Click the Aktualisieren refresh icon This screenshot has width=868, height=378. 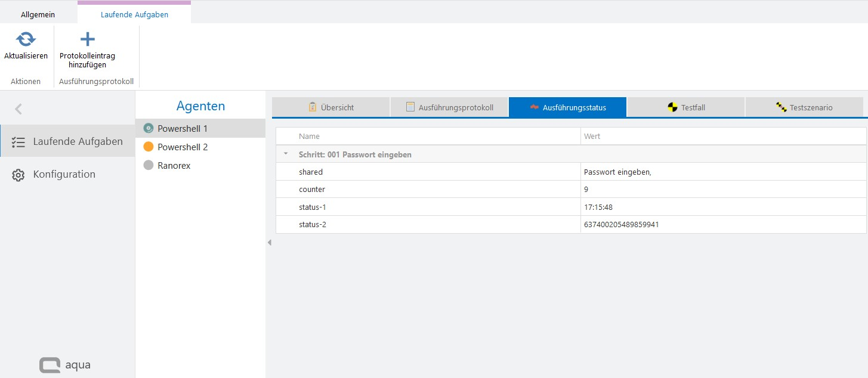coord(26,39)
